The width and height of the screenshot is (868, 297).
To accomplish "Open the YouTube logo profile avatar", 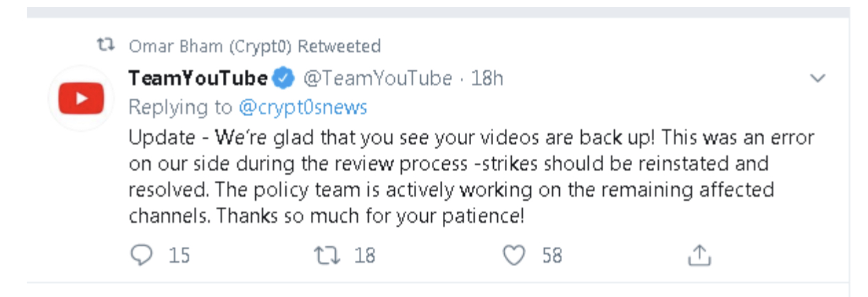I will (81, 99).
